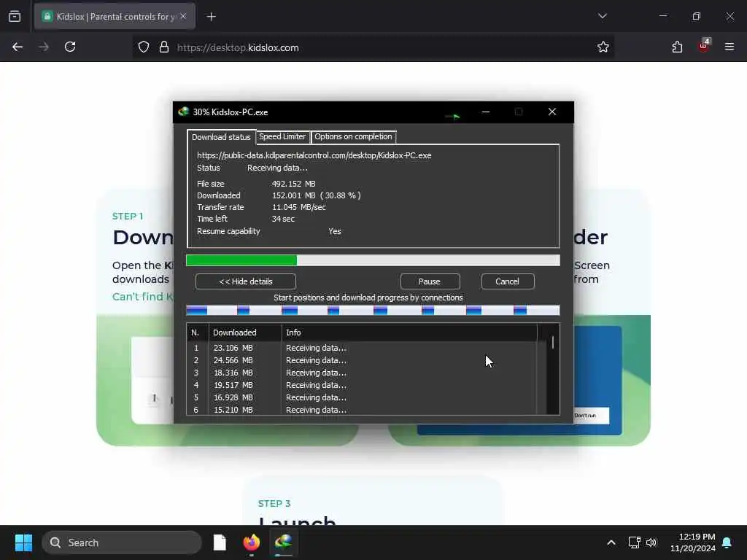Open tracking protection shield icon
747x560 pixels.
click(x=144, y=47)
